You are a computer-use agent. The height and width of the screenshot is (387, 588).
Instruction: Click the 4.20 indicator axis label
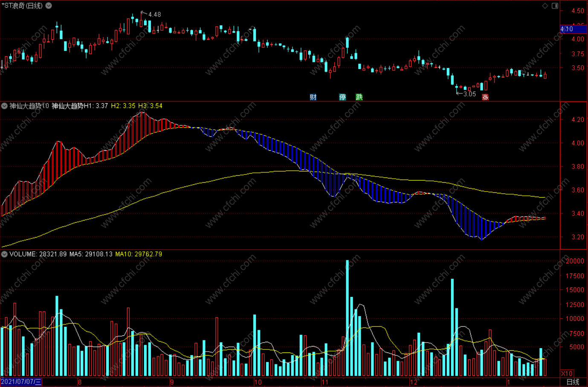(x=578, y=119)
